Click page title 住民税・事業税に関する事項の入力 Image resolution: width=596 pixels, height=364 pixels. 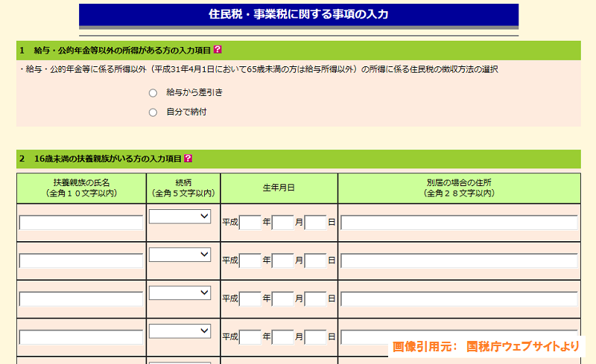point(299,14)
